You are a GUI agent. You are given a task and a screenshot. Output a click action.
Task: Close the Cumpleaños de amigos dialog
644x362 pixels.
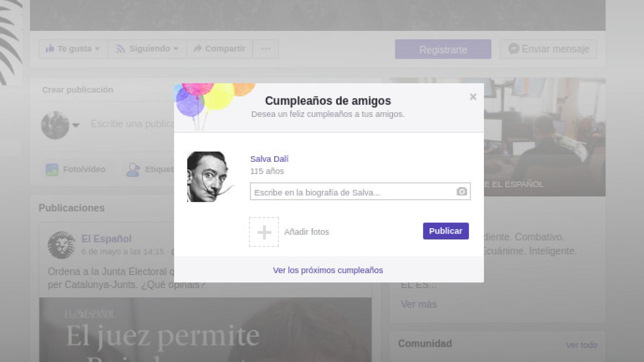(473, 97)
